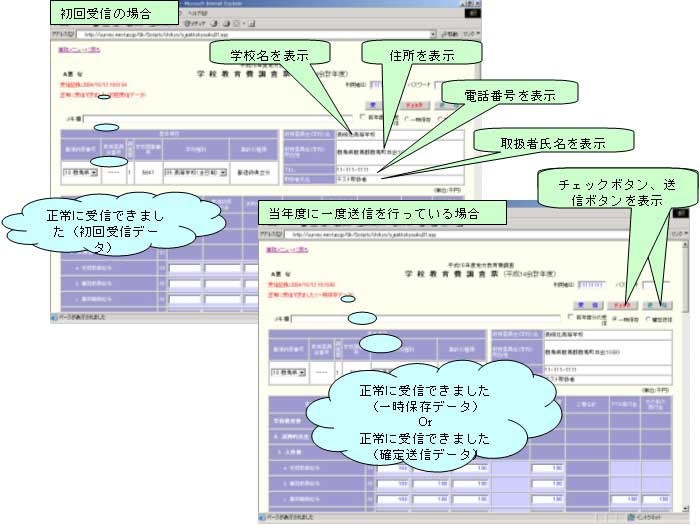Image resolution: width=700 pixels, height=525 pixels.
Task: Tick the 前年度分 checkbox in the front window
Action: (571, 317)
